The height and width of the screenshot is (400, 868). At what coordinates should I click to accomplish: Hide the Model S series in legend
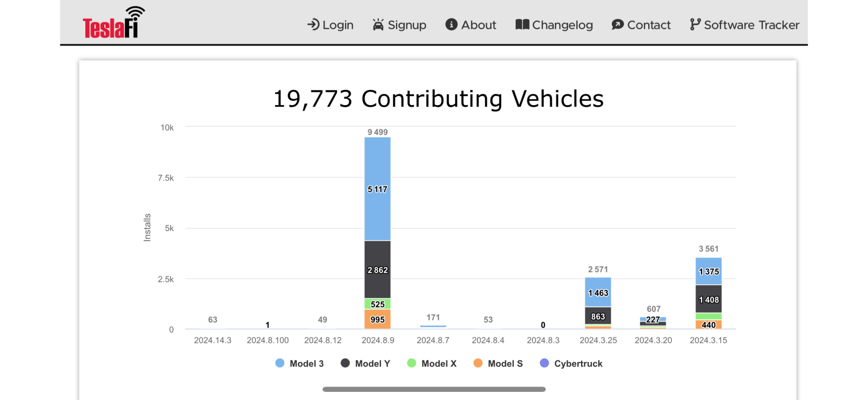coord(498,364)
